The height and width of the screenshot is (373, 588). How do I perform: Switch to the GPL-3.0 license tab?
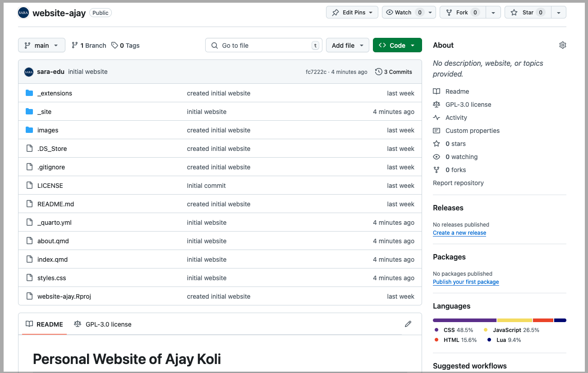103,324
